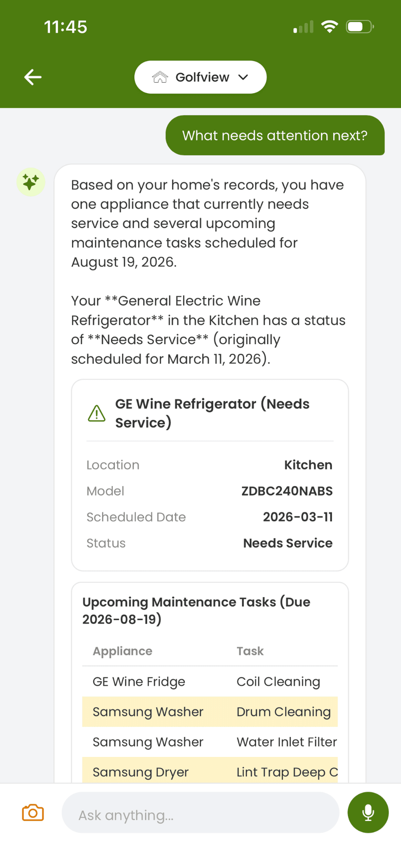This screenshot has width=401, height=868.
Task: Tap the model number ZDBC240NABS
Action: (x=287, y=491)
